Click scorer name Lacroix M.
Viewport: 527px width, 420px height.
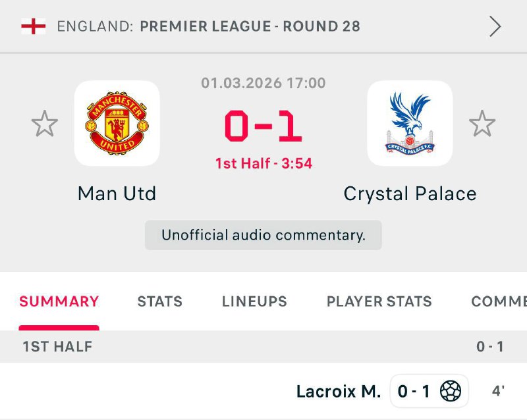point(339,392)
